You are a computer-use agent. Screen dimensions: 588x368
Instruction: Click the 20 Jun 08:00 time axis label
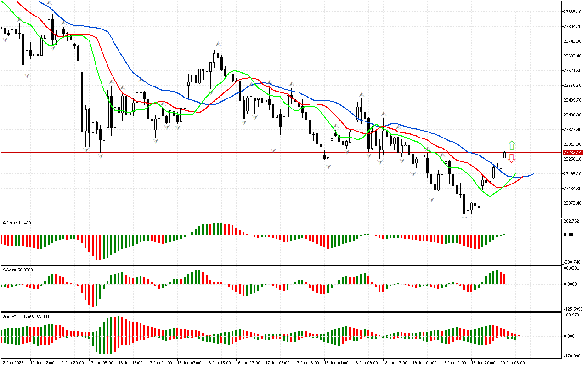click(x=513, y=362)
